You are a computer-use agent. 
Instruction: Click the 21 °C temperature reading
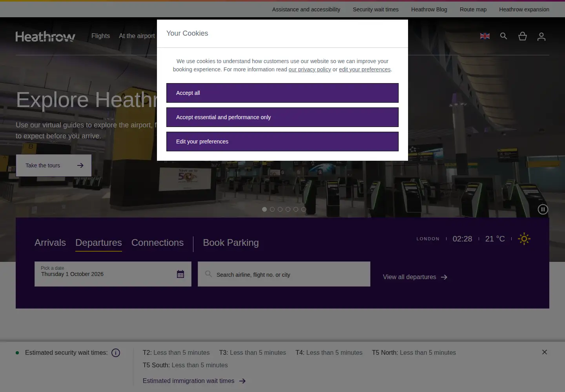(495, 239)
